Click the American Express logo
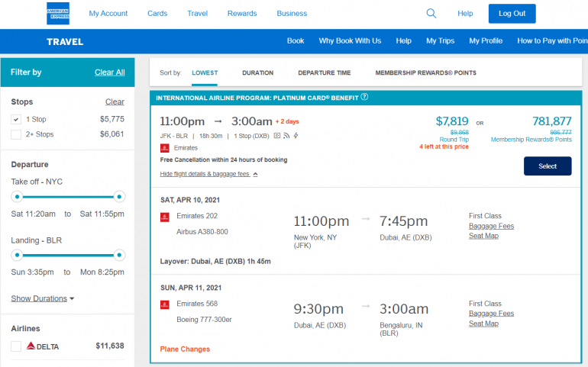Image resolution: width=588 pixels, height=367 pixels. [x=57, y=14]
